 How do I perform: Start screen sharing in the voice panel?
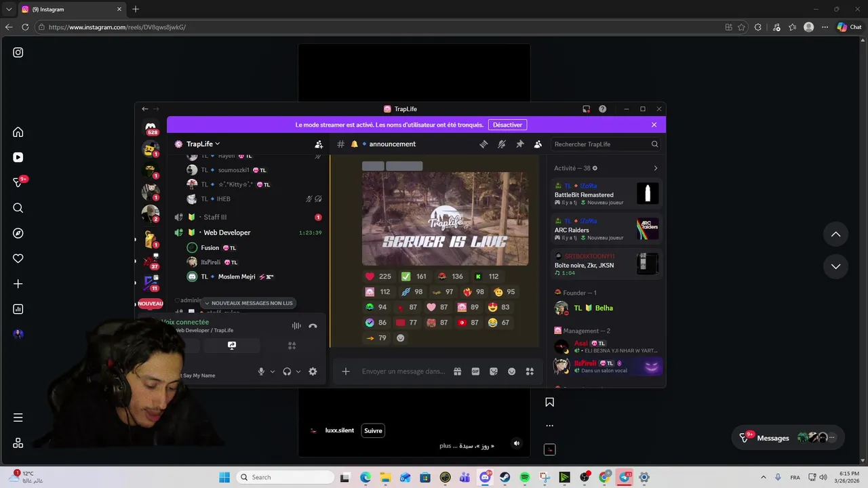pos(231,346)
